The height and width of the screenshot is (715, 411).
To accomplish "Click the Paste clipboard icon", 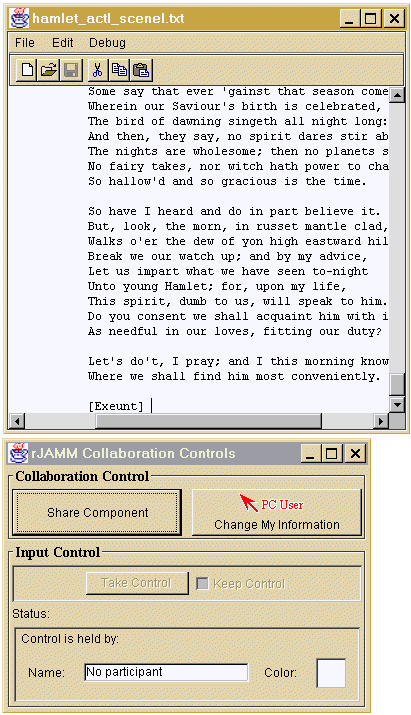I will 141,70.
